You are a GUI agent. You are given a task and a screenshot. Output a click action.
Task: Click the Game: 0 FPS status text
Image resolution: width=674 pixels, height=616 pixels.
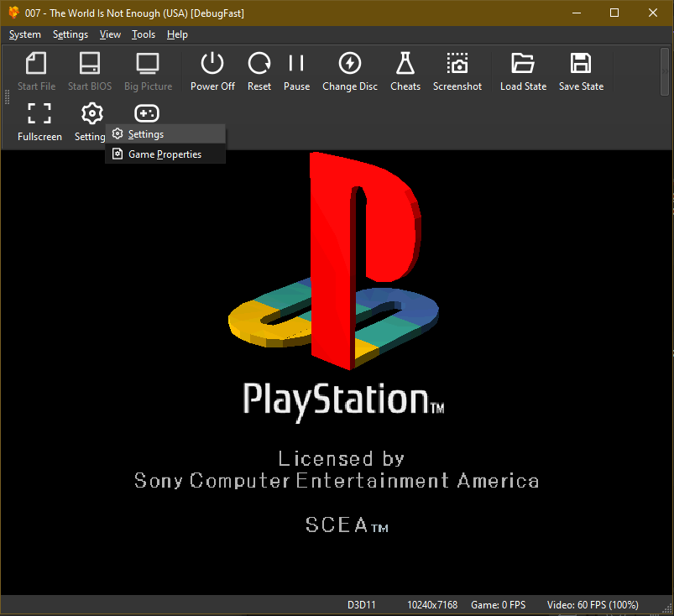(x=499, y=605)
